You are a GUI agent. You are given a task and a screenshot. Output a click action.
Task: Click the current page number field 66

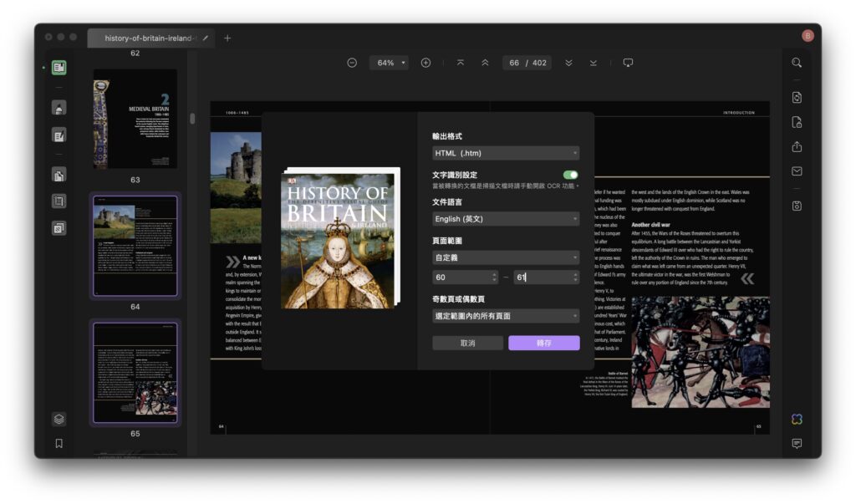pyautogui.click(x=514, y=63)
